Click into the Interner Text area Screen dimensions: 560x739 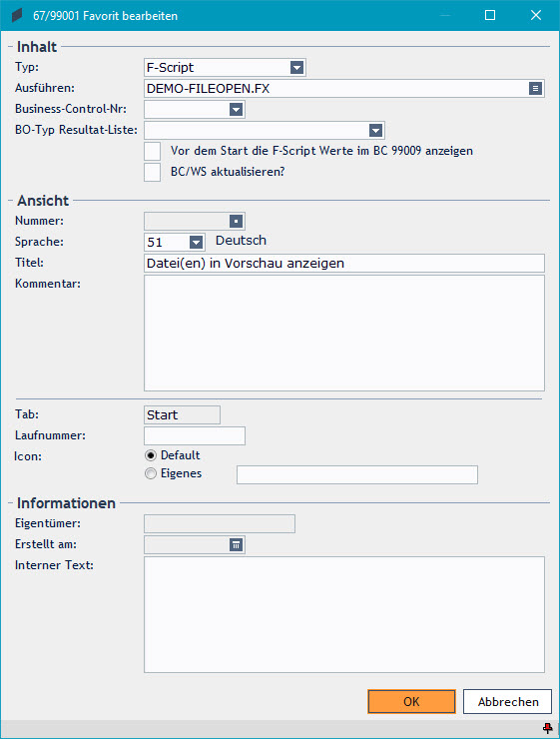point(344,614)
